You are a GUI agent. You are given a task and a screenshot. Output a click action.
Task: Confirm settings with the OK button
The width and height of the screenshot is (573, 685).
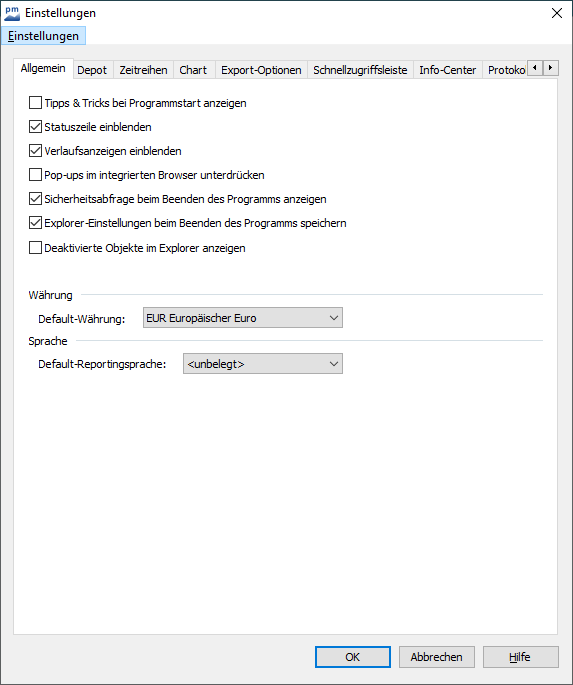[x=353, y=657]
